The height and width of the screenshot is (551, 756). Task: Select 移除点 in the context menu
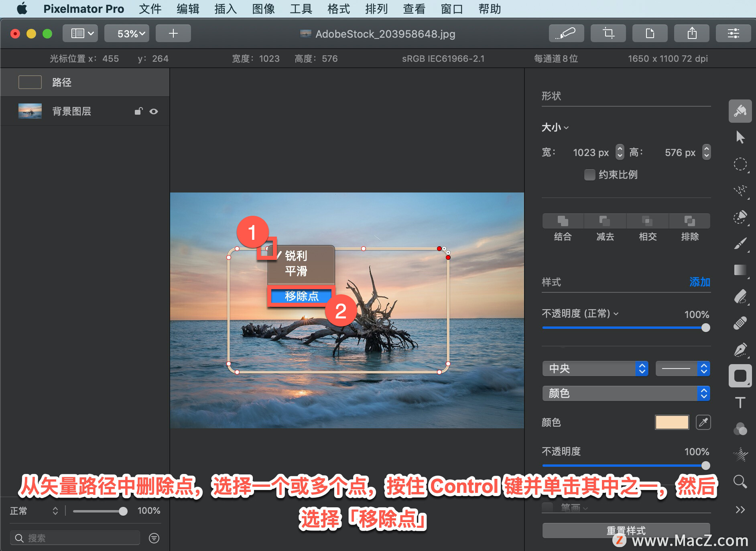click(301, 296)
